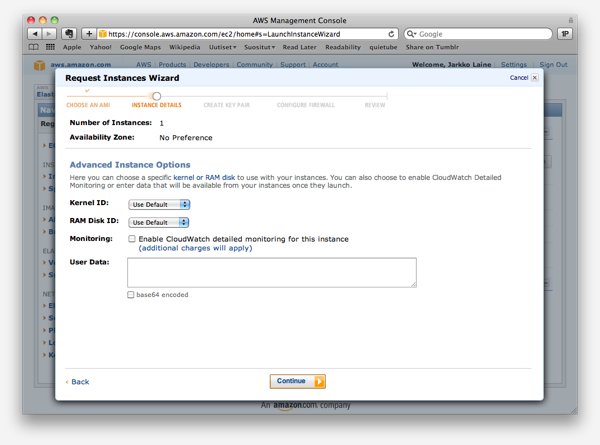Open the bookmarks book icon
The image size is (600, 445).
[35, 47]
